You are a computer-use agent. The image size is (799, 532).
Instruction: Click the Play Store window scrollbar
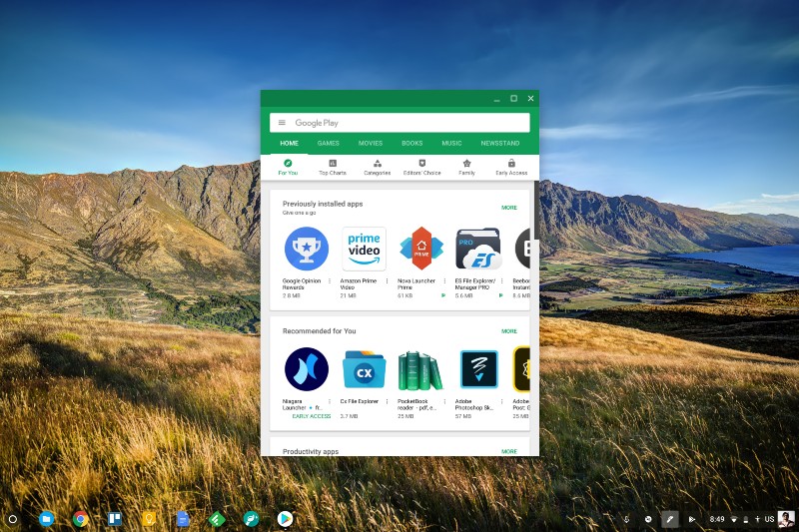pos(536,210)
